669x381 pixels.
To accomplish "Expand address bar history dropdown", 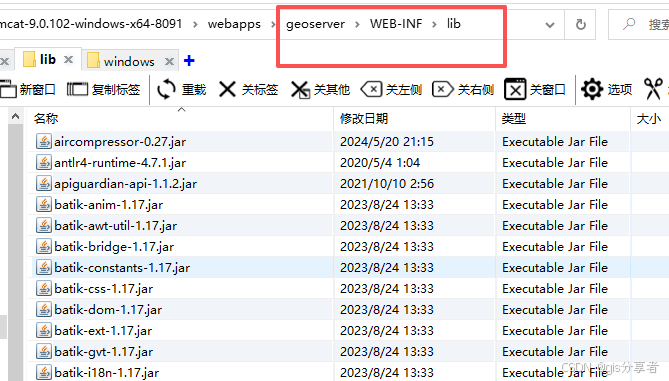I will click(x=550, y=25).
